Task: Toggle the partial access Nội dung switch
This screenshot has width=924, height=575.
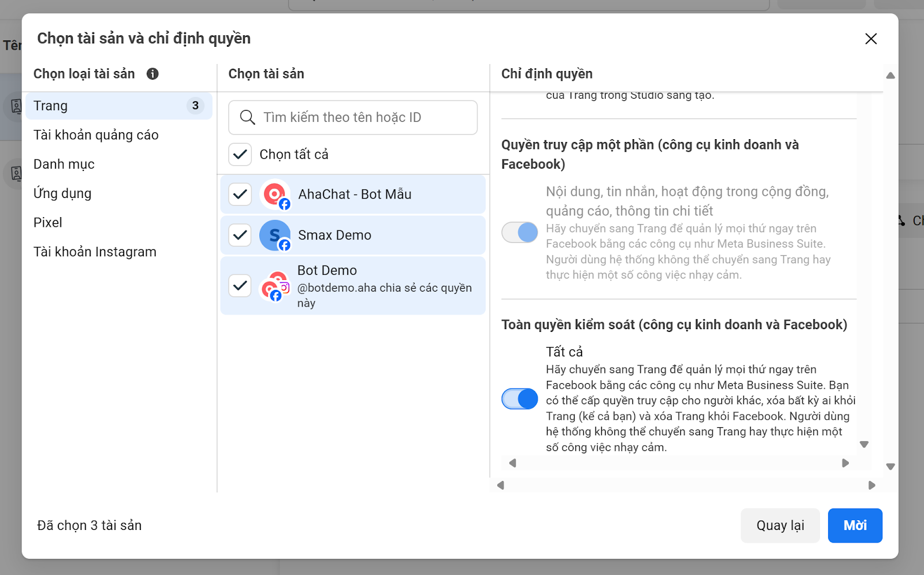Action: pos(520,233)
